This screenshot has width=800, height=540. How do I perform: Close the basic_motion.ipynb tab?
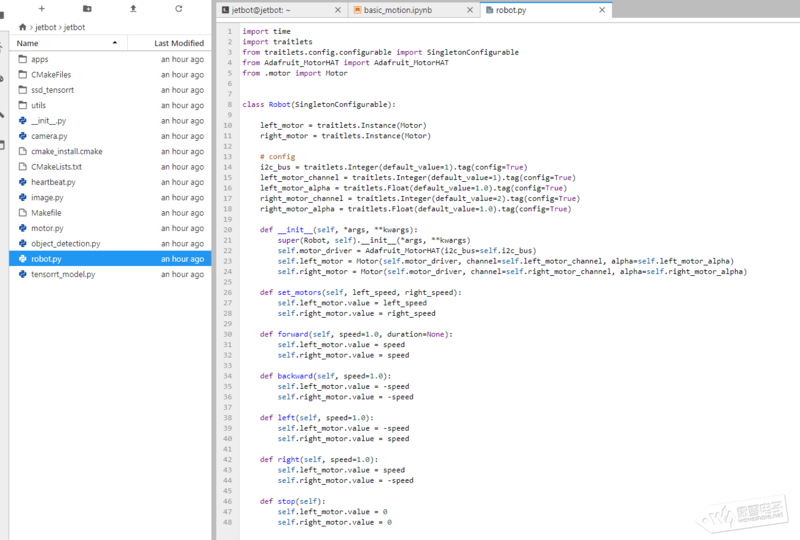470,10
